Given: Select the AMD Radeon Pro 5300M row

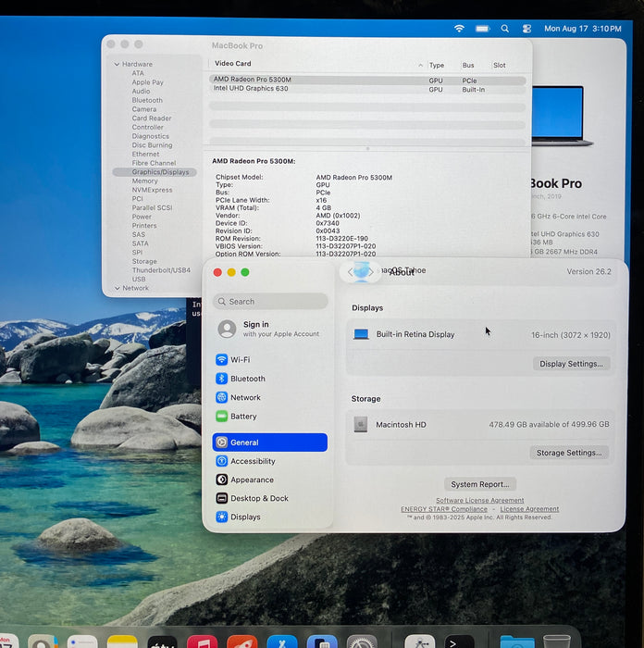Looking at the screenshot, I should point(366,80).
